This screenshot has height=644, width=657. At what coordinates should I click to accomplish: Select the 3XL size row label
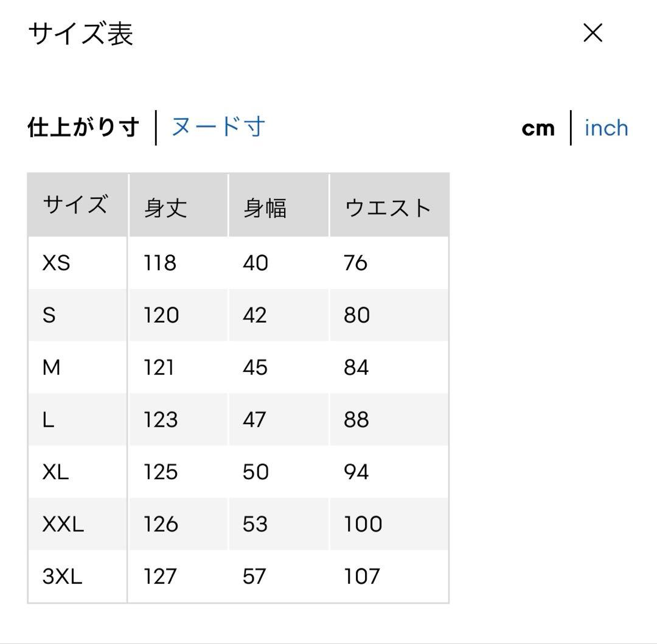coord(62,576)
